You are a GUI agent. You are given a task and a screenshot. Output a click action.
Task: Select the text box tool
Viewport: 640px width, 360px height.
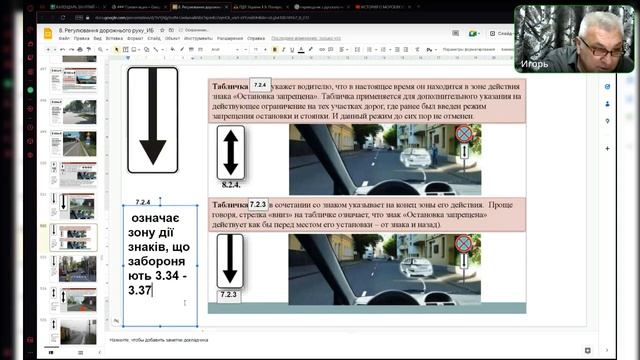point(125,49)
